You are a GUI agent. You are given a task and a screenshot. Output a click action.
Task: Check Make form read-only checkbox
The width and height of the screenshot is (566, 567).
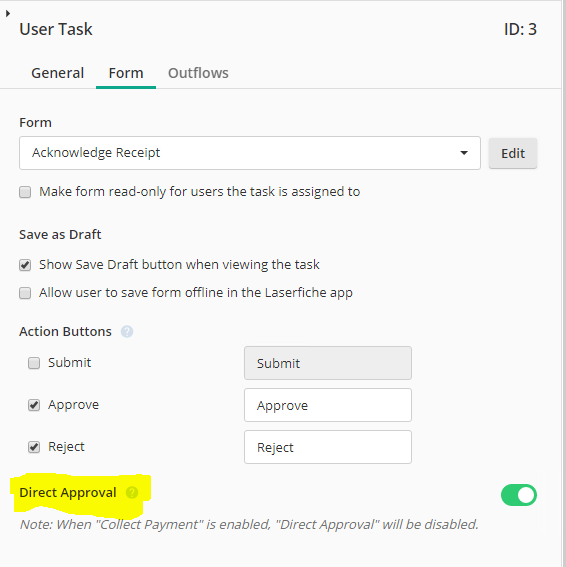[x=25, y=192]
